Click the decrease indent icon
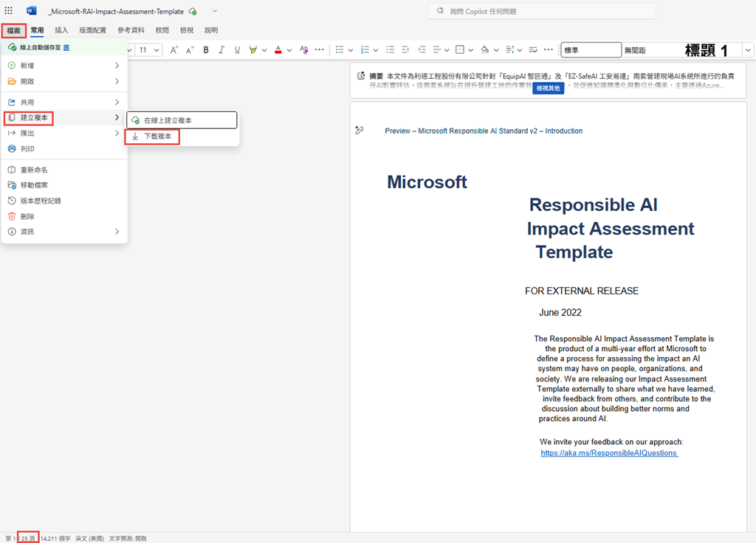This screenshot has height=543, width=756. [x=405, y=49]
